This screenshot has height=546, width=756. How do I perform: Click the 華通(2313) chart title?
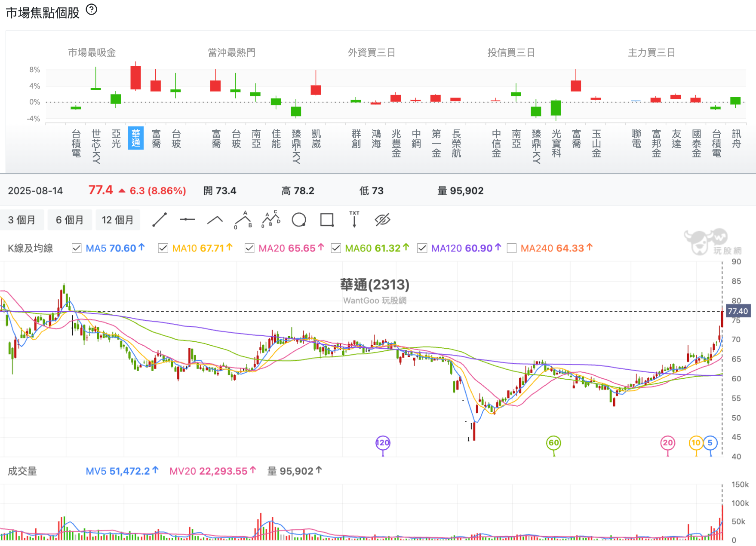[375, 285]
